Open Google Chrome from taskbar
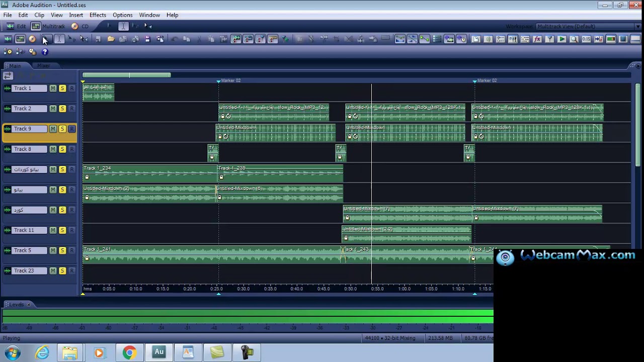Image resolution: width=644 pixels, height=362 pixels. [x=129, y=352]
